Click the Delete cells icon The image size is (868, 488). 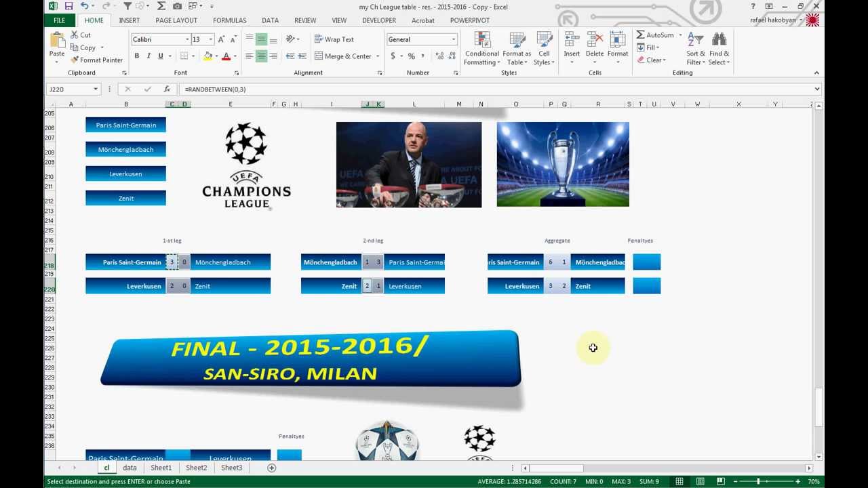595,39
